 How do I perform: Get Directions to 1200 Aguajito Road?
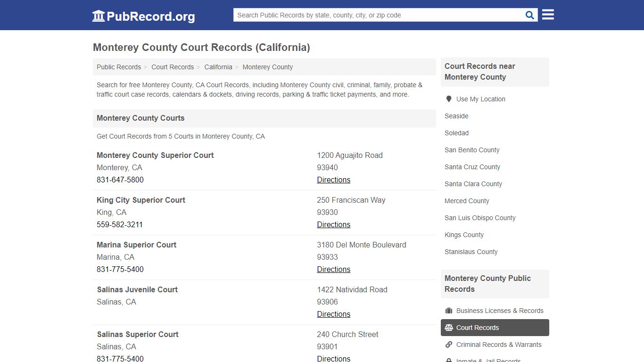click(334, 180)
